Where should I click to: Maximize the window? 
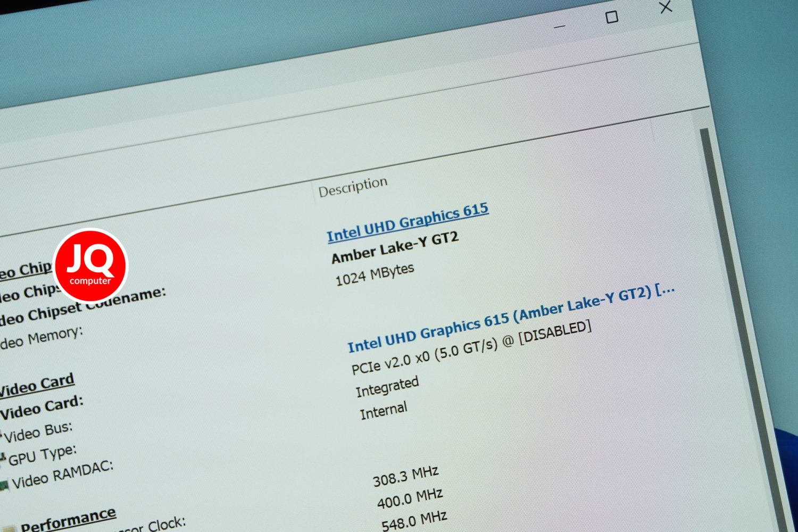[612, 17]
